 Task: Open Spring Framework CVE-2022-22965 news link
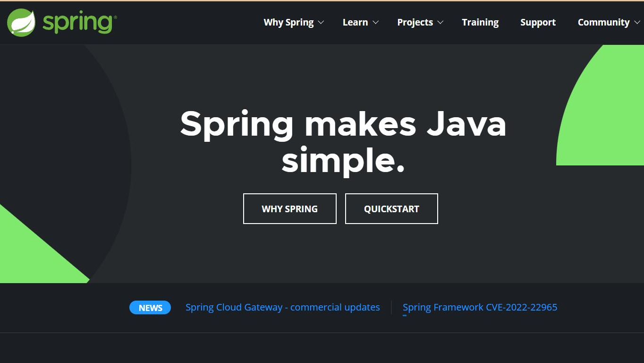click(x=480, y=307)
